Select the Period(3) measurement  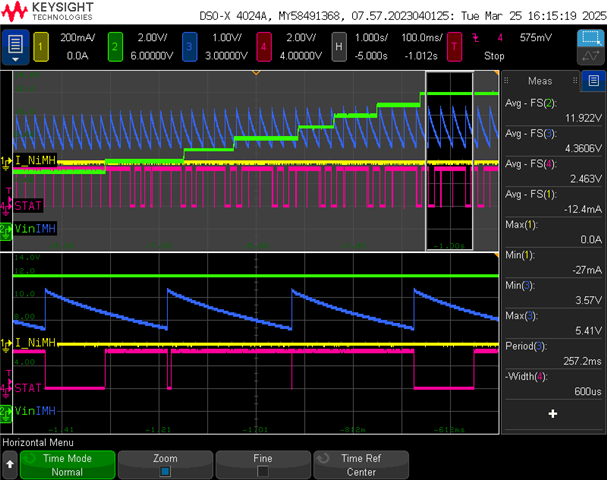(553, 353)
